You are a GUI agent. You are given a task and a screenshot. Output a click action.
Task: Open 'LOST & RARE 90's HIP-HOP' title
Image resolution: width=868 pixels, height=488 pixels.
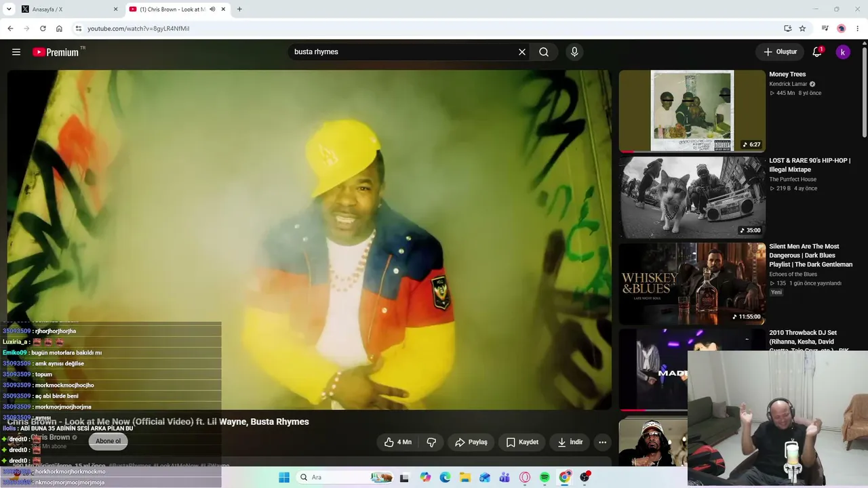click(810, 165)
